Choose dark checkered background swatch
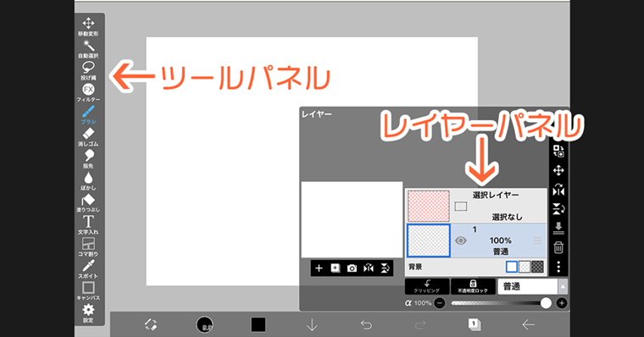Image resolution: width=644 pixels, height=337 pixels. tap(537, 267)
